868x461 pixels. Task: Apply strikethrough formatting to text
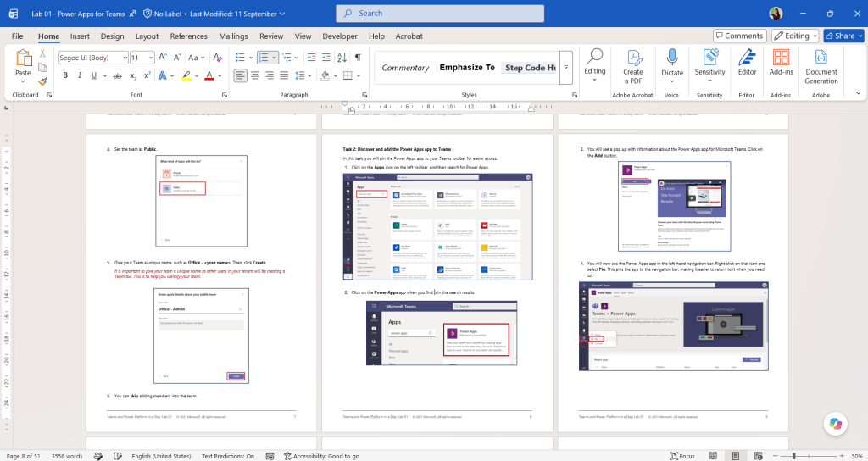point(117,75)
